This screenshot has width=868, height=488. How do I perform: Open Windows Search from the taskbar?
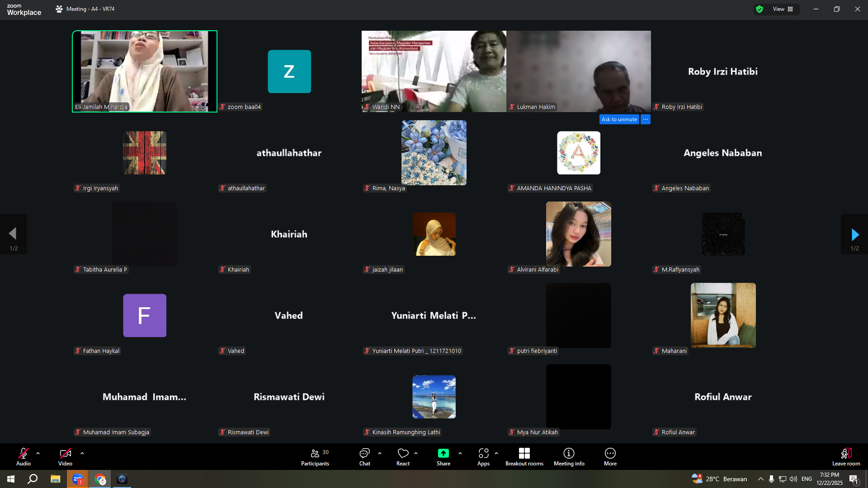33,479
